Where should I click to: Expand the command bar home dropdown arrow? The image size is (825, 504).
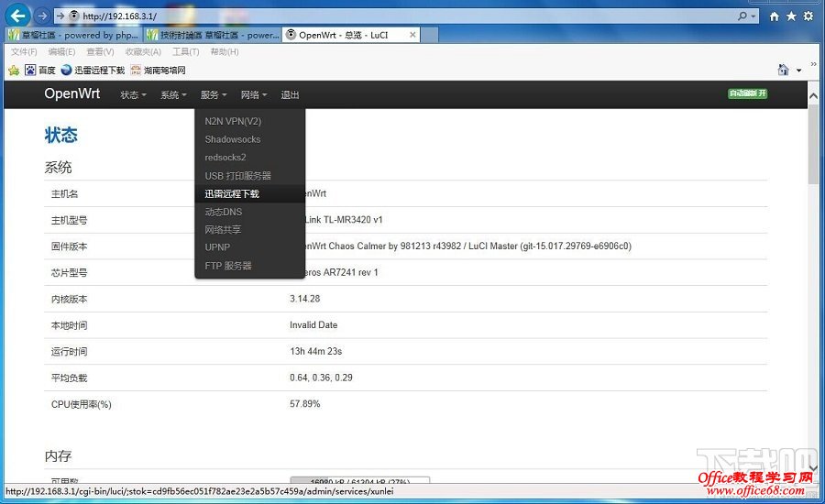[798, 70]
